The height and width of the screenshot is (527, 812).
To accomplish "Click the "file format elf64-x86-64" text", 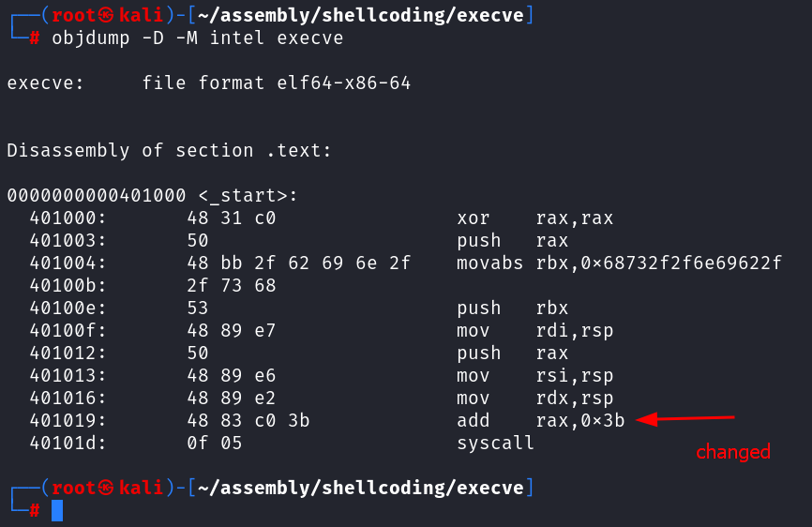I will coord(277,83).
